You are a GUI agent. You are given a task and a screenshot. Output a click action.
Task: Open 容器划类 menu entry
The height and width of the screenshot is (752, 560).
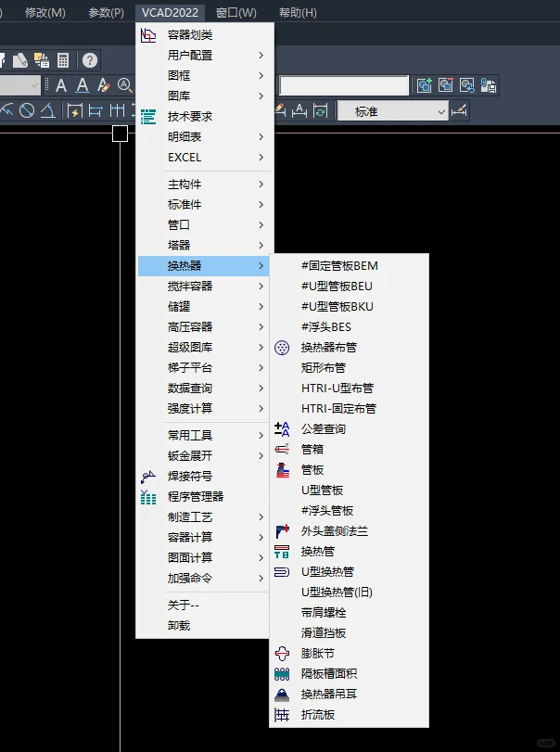tap(205, 35)
